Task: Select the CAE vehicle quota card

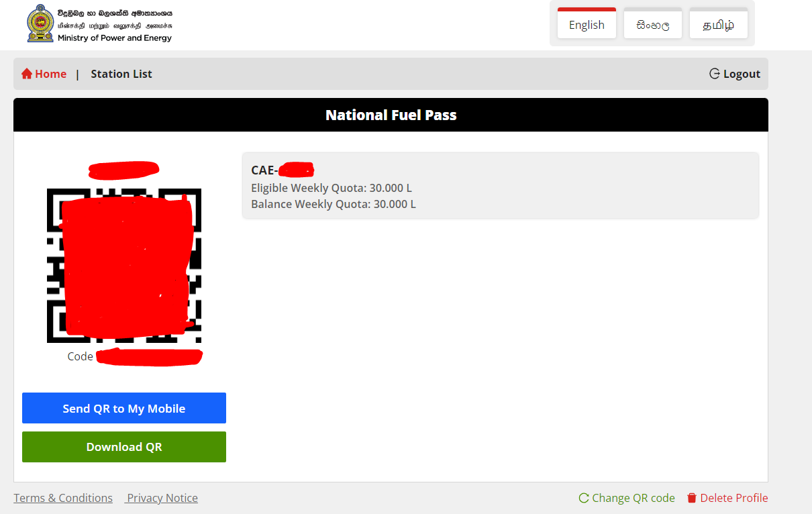Action: tap(501, 185)
